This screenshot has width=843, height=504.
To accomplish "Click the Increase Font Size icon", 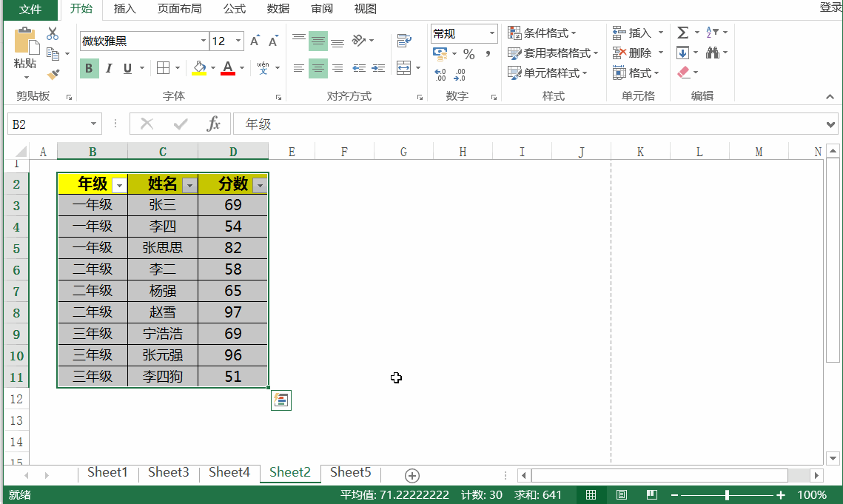I will (x=255, y=41).
